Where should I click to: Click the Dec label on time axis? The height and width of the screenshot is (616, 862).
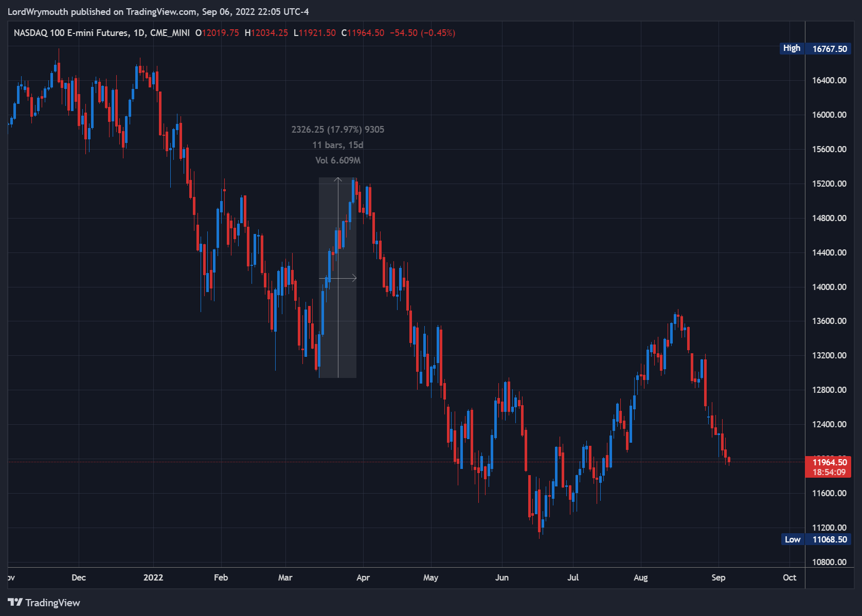pos(79,577)
